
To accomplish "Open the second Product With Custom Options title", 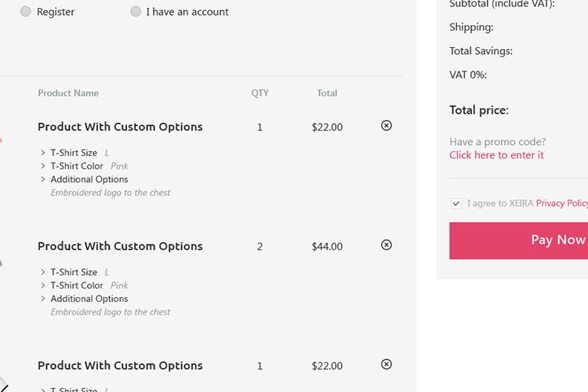I will (x=120, y=246).
